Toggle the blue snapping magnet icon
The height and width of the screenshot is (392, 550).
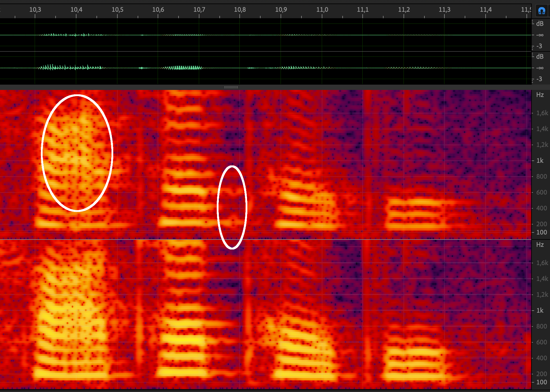tap(541, 11)
